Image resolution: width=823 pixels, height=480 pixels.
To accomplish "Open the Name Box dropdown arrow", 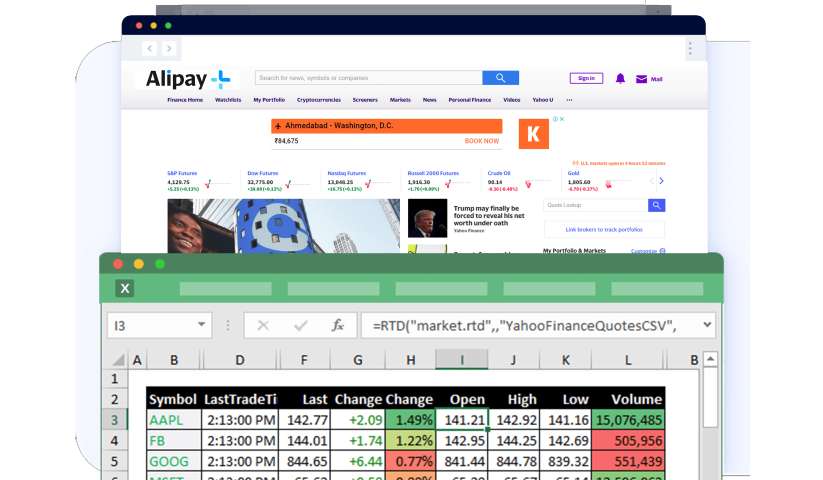I will [x=201, y=324].
